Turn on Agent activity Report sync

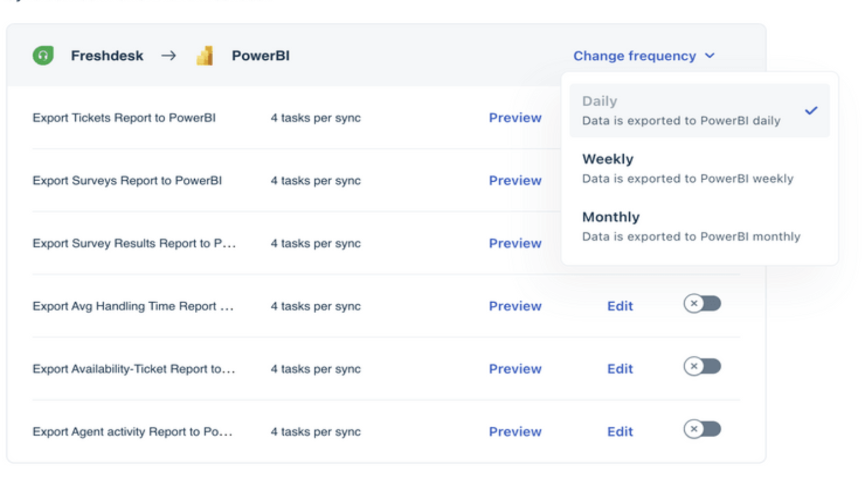click(x=702, y=429)
